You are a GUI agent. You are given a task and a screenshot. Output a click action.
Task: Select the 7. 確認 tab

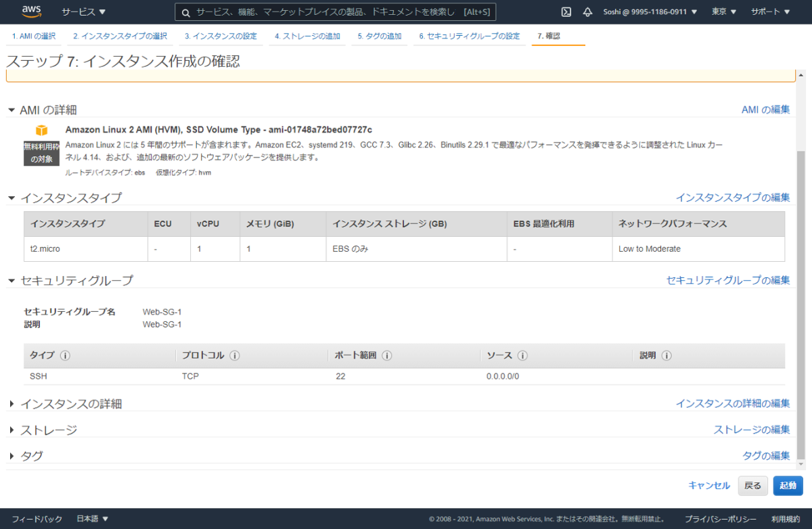[x=549, y=36]
